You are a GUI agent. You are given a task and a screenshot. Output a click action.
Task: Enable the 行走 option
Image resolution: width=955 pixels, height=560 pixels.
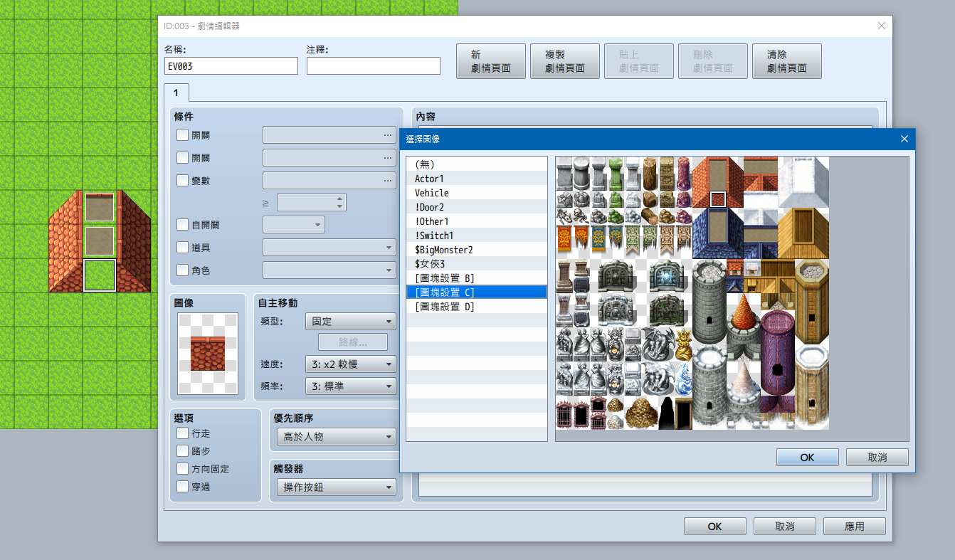click(183, 433)
